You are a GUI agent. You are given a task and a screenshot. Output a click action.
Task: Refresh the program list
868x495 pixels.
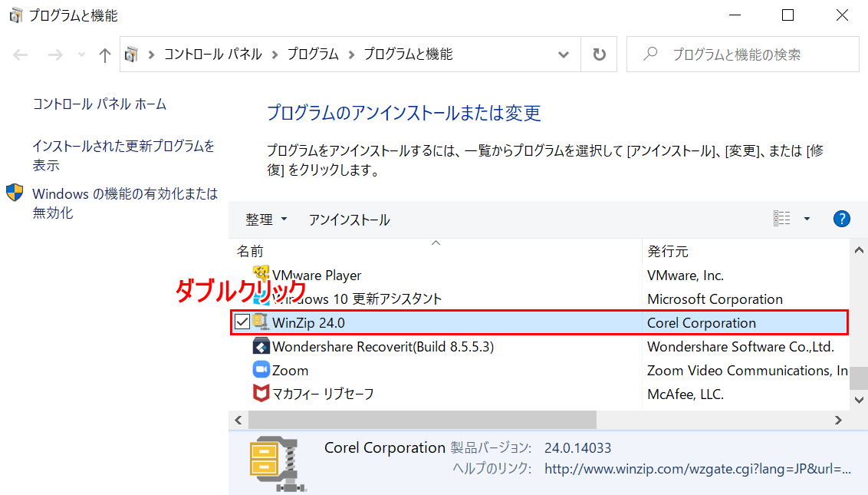pos(599,54)
